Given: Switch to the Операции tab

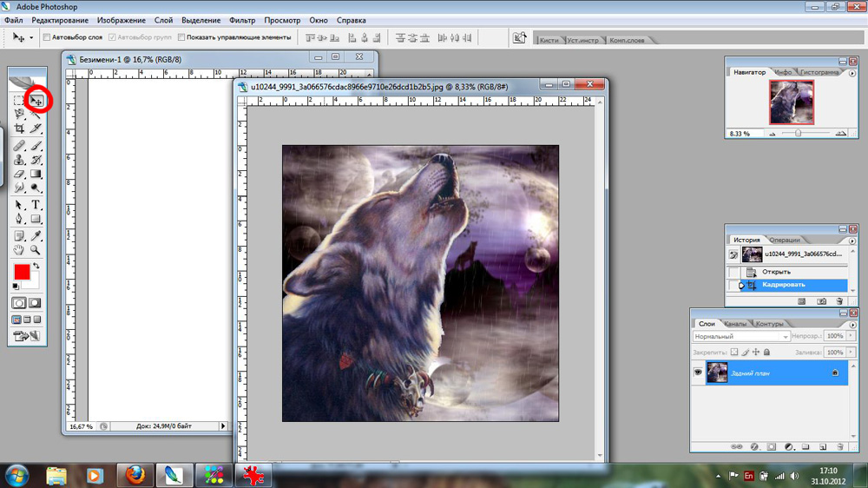Looking at the screenshot, I should pos(785,240).
